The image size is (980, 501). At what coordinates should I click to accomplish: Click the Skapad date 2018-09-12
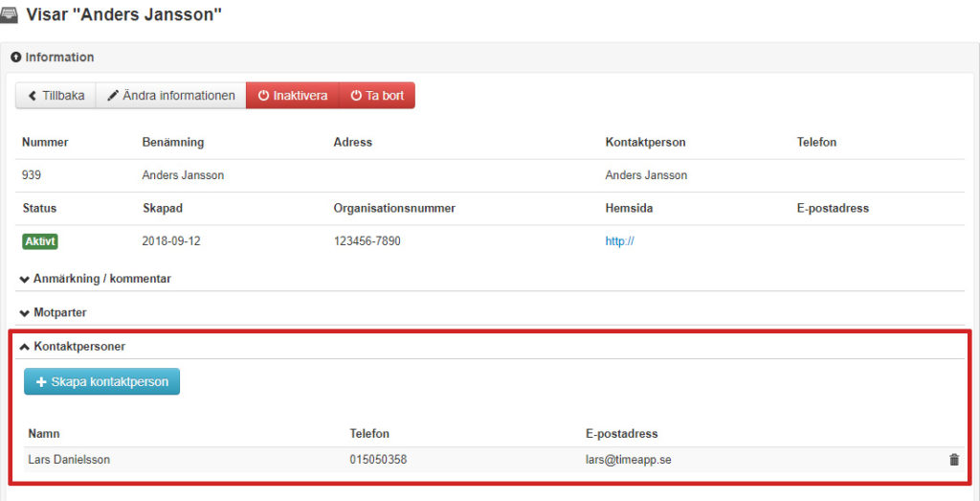coord(171,241)
